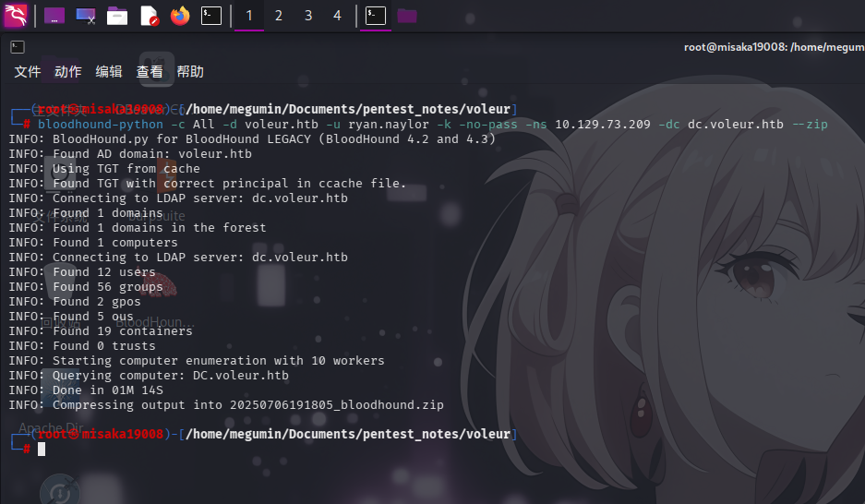Launch Firefox browser from the panel
Screen dimensions: 865x504
click(x=180, y=16)
